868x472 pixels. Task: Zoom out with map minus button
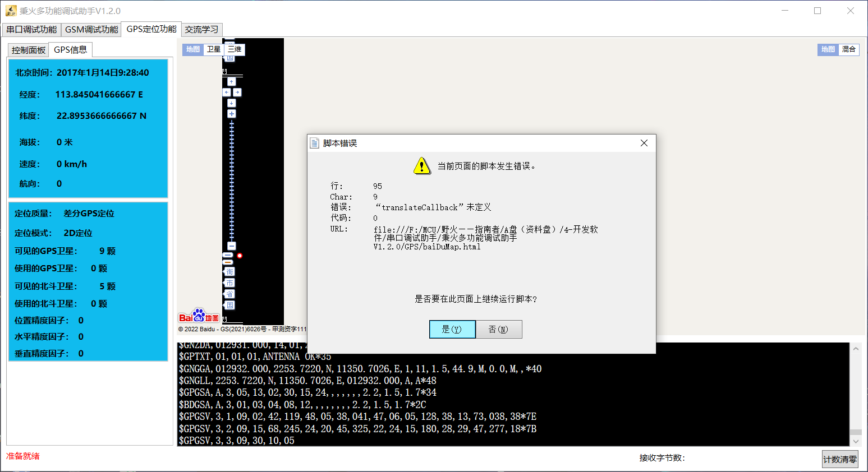click(232, 246)
